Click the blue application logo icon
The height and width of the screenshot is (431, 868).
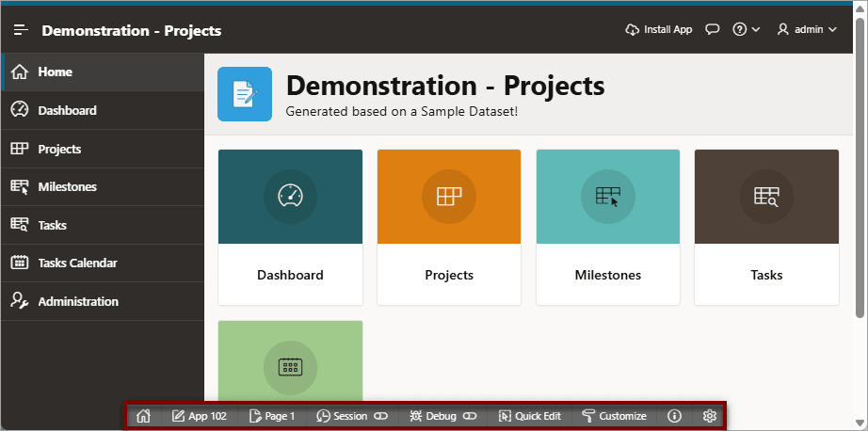245,94
